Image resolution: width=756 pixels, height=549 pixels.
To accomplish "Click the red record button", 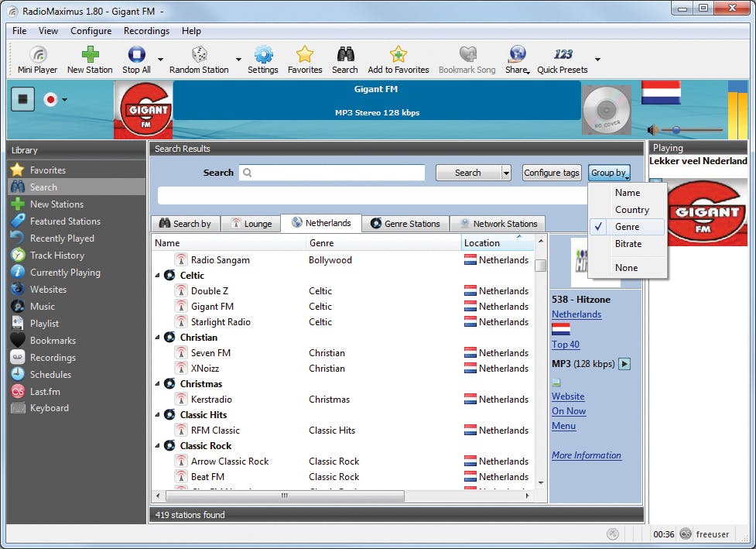I will 50,99.
